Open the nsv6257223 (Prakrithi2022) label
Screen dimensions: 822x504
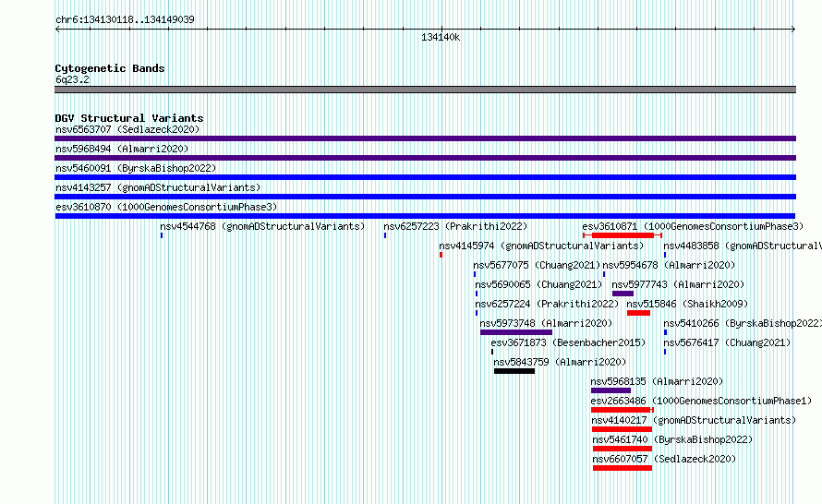tap(455, 226)
